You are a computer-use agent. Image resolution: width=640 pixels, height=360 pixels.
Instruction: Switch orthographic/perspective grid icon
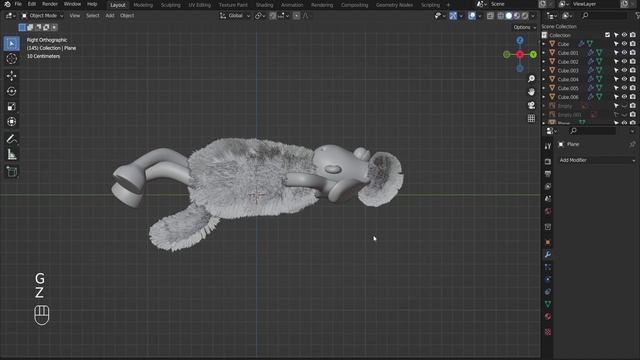pyautogui.click(x=531, y=118)
